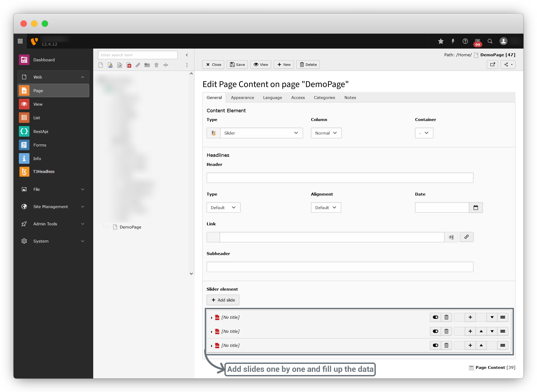
Task: Open the Slider content type dropdown
Action: pos(261,133)
